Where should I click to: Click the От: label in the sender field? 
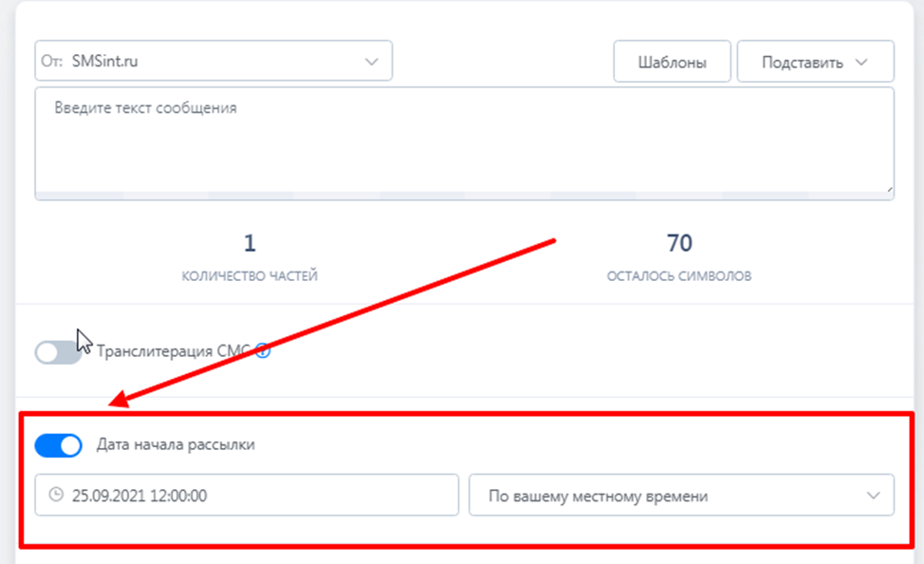pyautogui.click(x=52, y=62)
